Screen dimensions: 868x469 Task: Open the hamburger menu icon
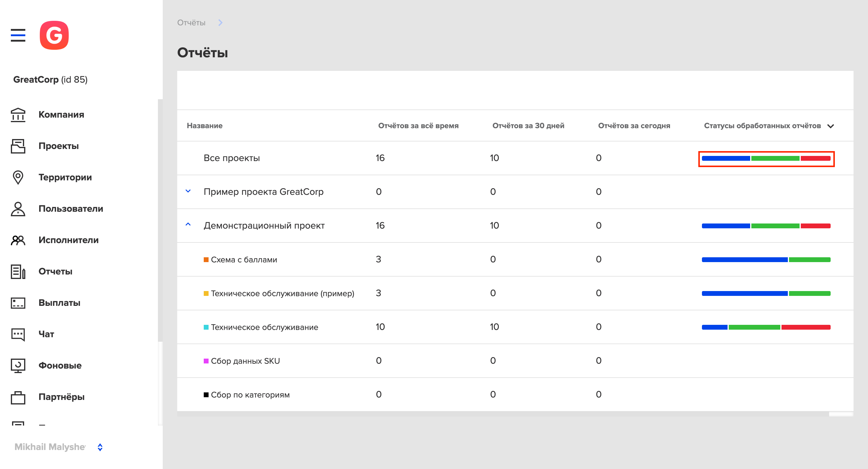[x=18, y=35]
